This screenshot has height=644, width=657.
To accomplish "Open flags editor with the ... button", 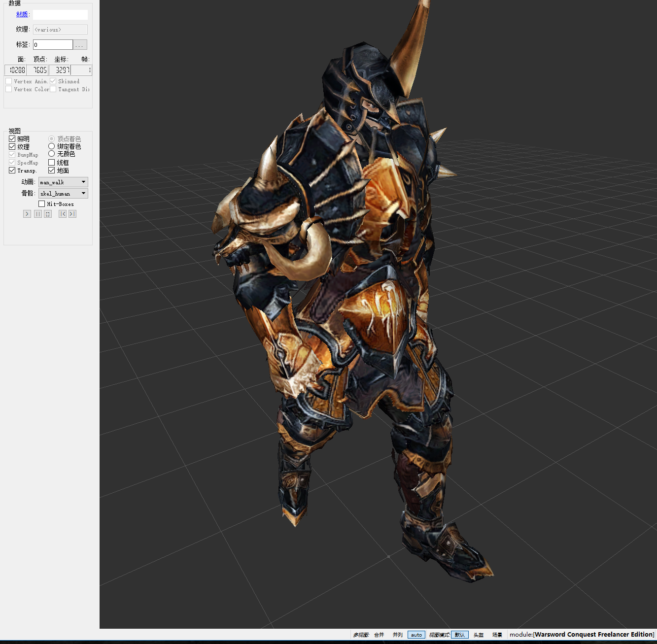I will (80, 45).
